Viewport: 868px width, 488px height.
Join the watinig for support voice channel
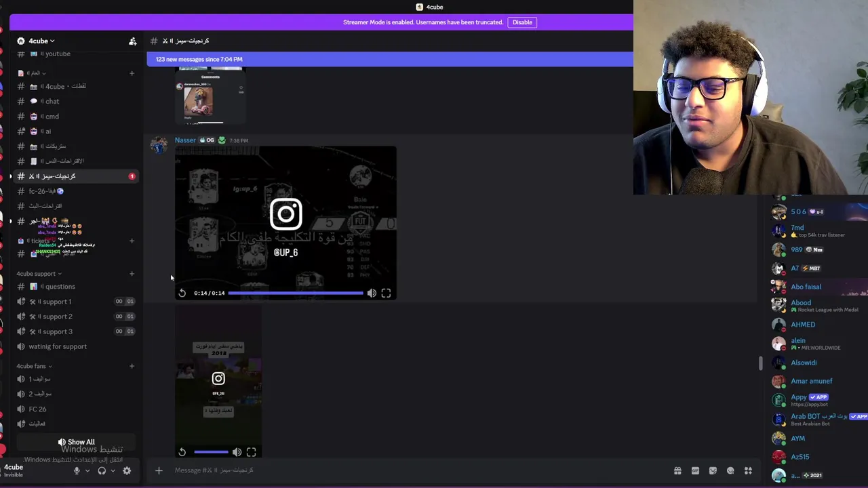click(x=58, y=346)
